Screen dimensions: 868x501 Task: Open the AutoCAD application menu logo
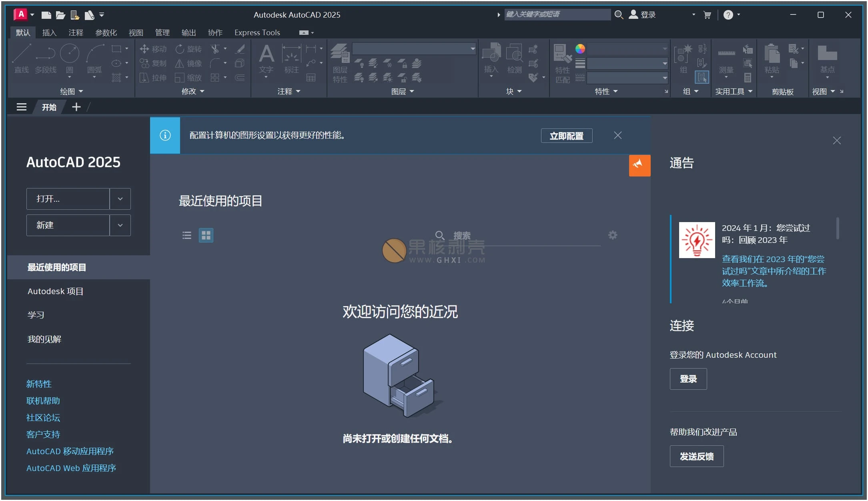[x=20, y=14]
